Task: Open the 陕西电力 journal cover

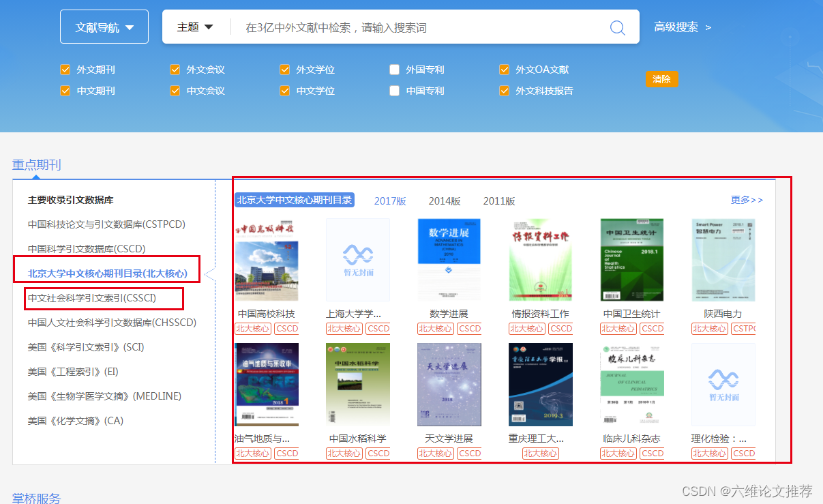Action: (x=723, y=260)
